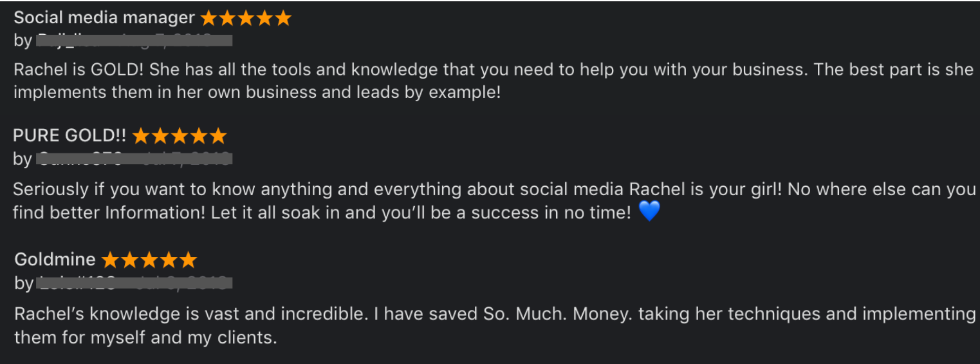The height and width of the screenshot is (364, 980).
Task: Click the last star of Goldmine rating
Action: pos(188,260)
